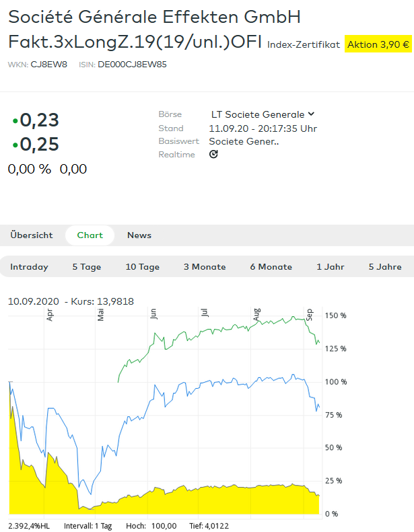The height and width of the screenshot is (532, 414).
Task: Choose the 10 Tage time range
Action: click(143, 267)
